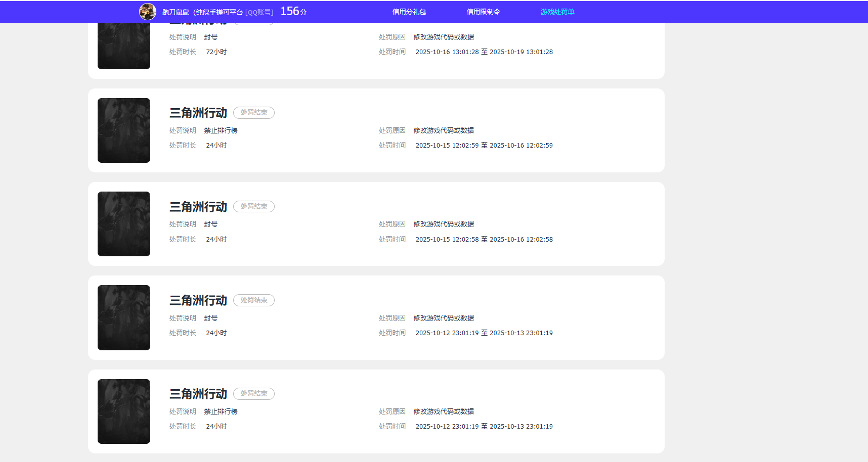Viewport: 868px width, 462px height.
Task: Click 禁止排行榜 on the 2025-10-12 card
Action: pyautogui.click(x=221, y=411)
